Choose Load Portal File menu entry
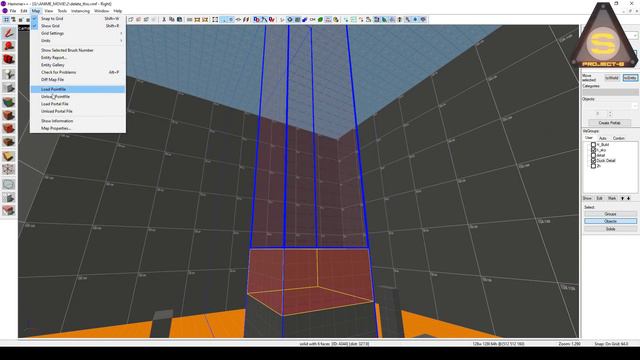This screenshot has width=640, height=360. [78, 104]
